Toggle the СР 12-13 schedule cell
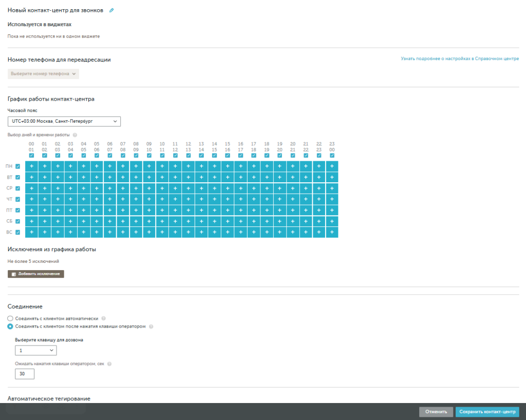The width and height of the screenshot is (526, 420). 188,188
